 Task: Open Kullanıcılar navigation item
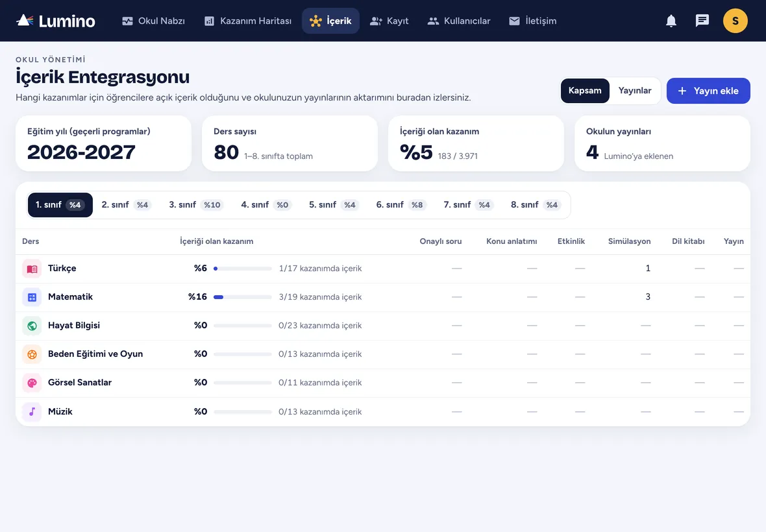[459, 21]
